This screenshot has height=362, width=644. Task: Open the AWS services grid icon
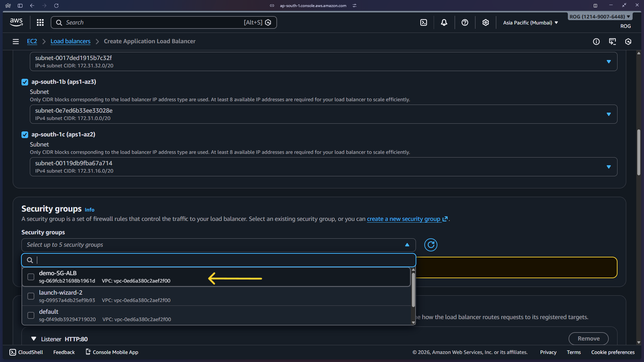(40, 22)
